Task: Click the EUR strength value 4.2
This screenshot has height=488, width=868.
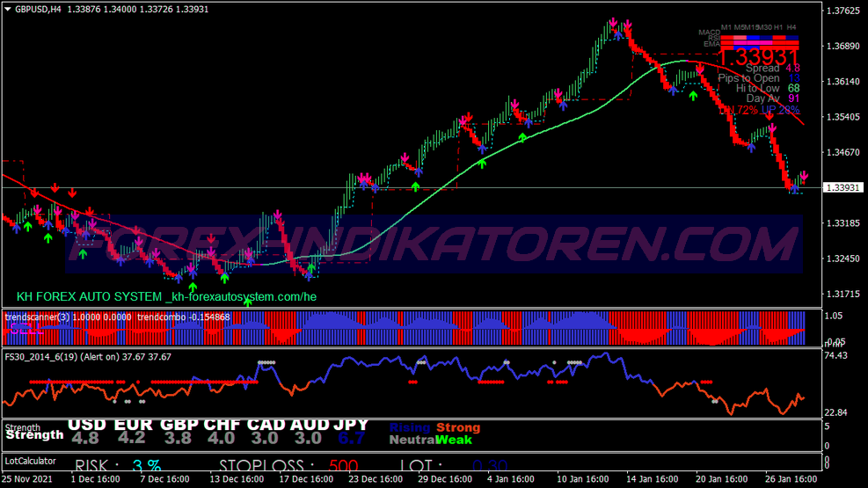Action: pyautogui.click(x=131, y=438)
